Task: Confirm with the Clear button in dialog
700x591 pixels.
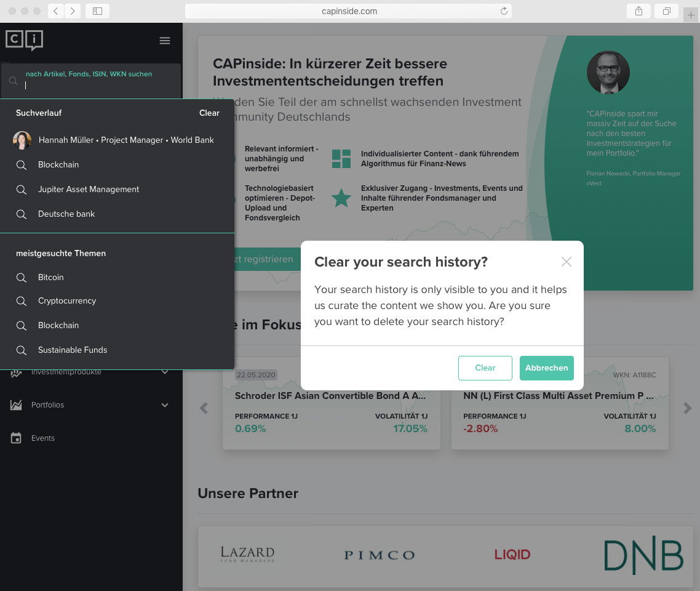Action: pos(485,368)
